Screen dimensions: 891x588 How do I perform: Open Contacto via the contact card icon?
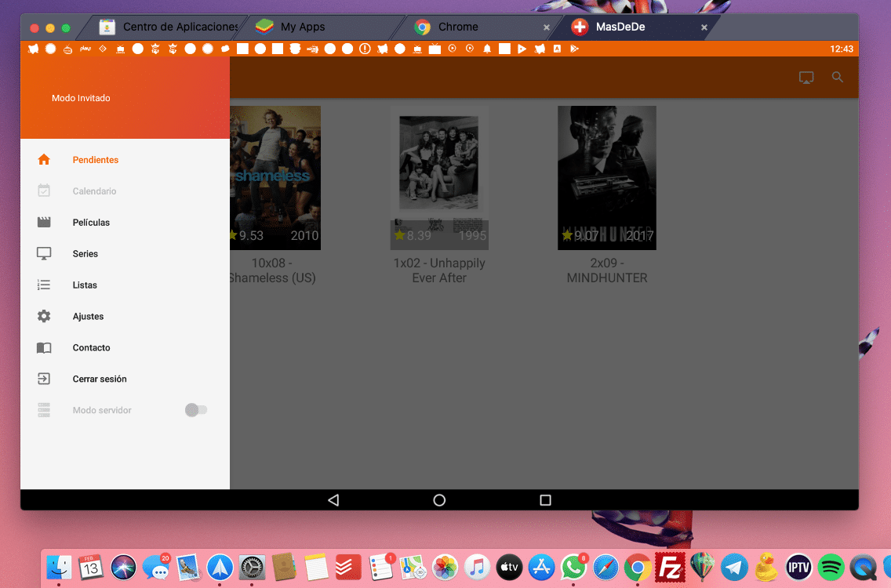coord(45,347)
